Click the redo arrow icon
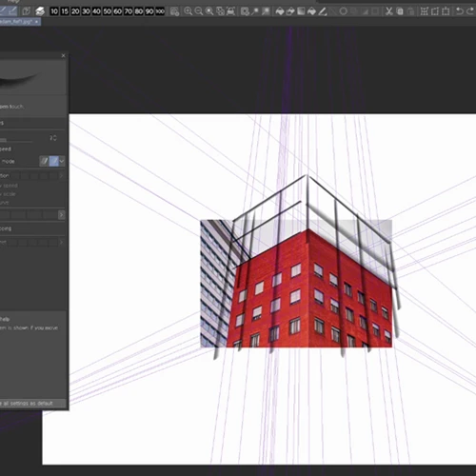Viewport: 476px width, 476px height. point(470,11)
